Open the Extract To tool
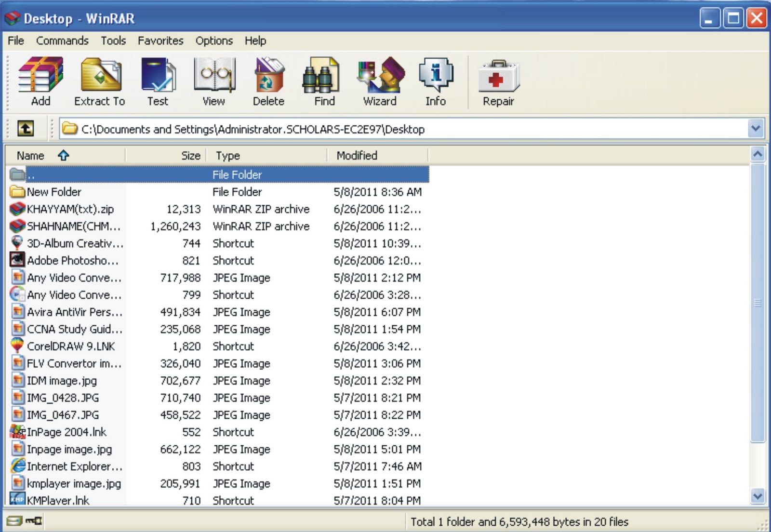Image resolution: width=771 pixels, height=532 pixels. pos(100,81)
